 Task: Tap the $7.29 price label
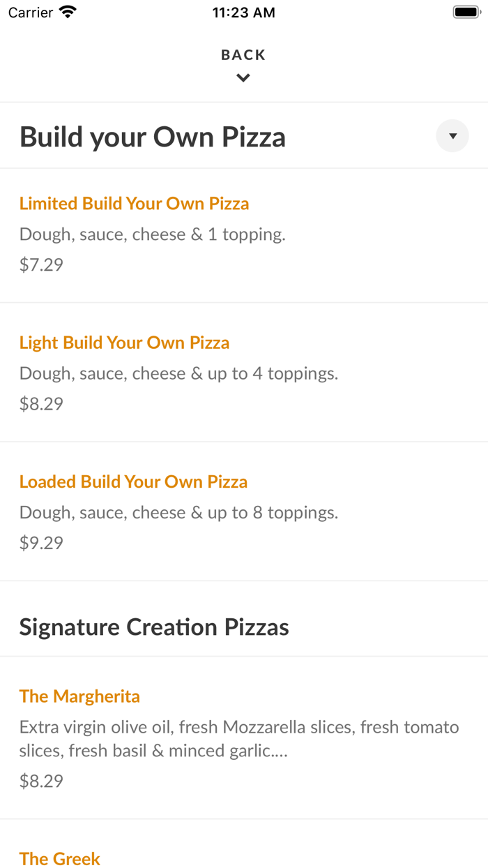[41, 264]
